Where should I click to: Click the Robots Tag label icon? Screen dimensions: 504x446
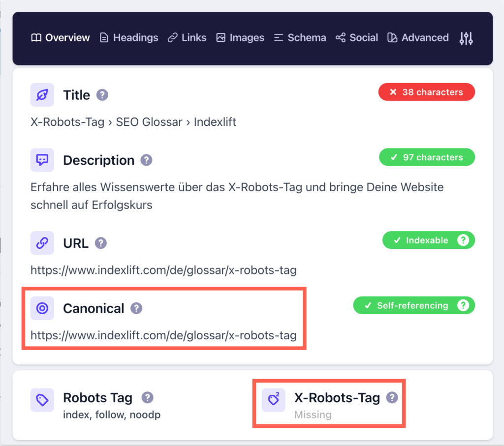pos(42,400)
